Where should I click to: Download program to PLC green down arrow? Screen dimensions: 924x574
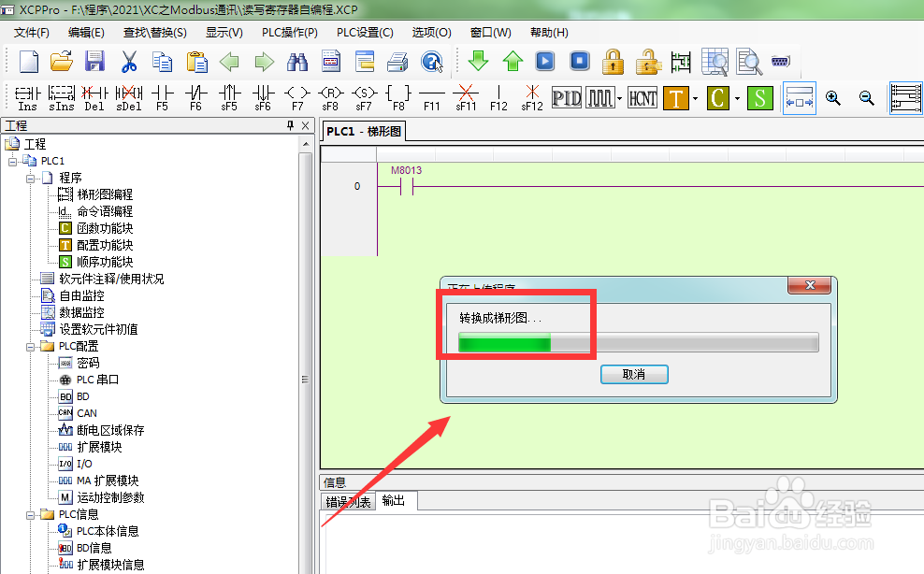pos(479,61)
